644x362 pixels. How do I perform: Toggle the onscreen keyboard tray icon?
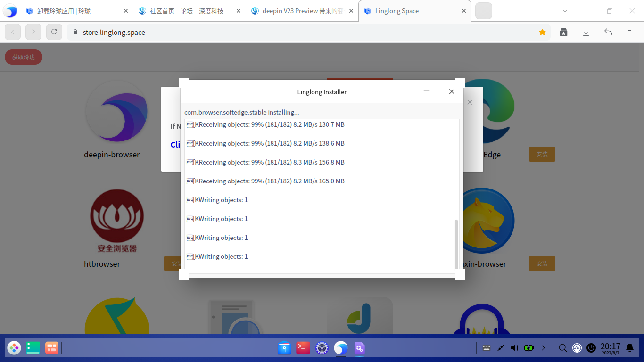click(x=486, y=348)
